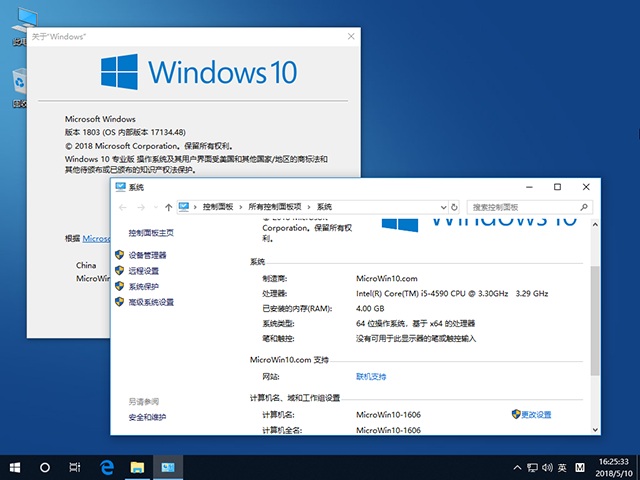Click 更改设置 for computer name
Screen dimensions: 640x480
tap(536, 415)
